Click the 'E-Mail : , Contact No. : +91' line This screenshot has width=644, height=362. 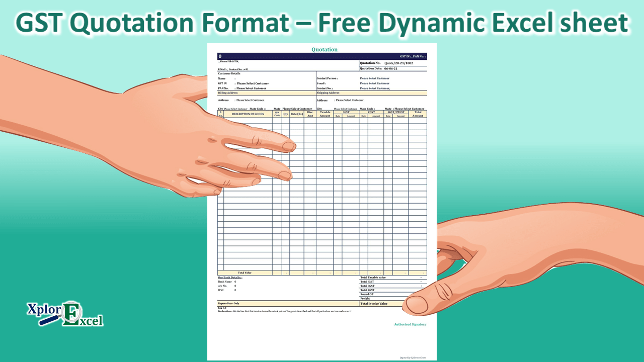click(233, 69)
